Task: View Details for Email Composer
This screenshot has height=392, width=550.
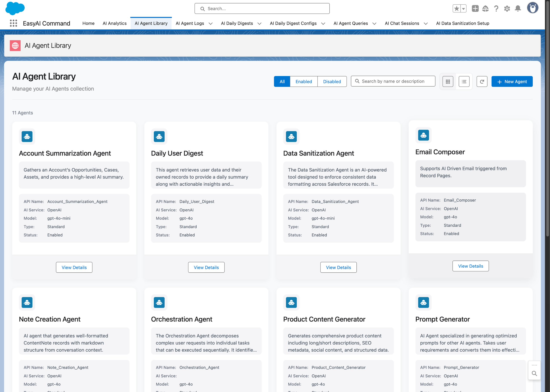Action: coord(470,266)
